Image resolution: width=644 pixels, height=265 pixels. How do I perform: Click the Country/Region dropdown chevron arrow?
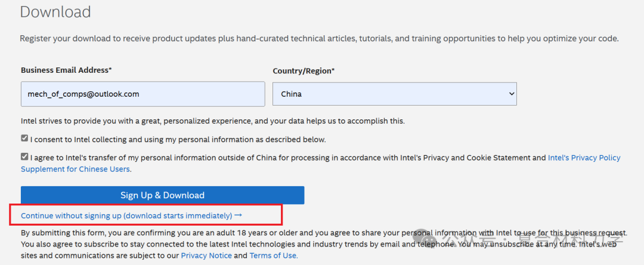(x=512, y=94)
